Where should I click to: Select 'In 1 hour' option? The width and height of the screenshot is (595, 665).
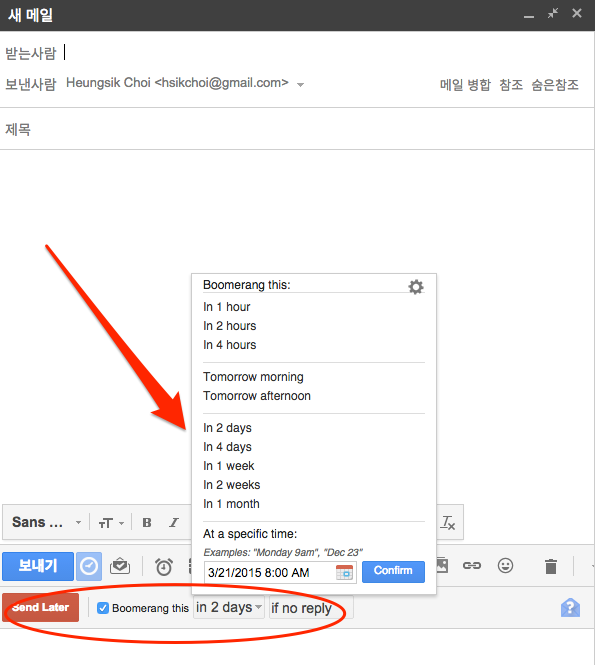226,307
